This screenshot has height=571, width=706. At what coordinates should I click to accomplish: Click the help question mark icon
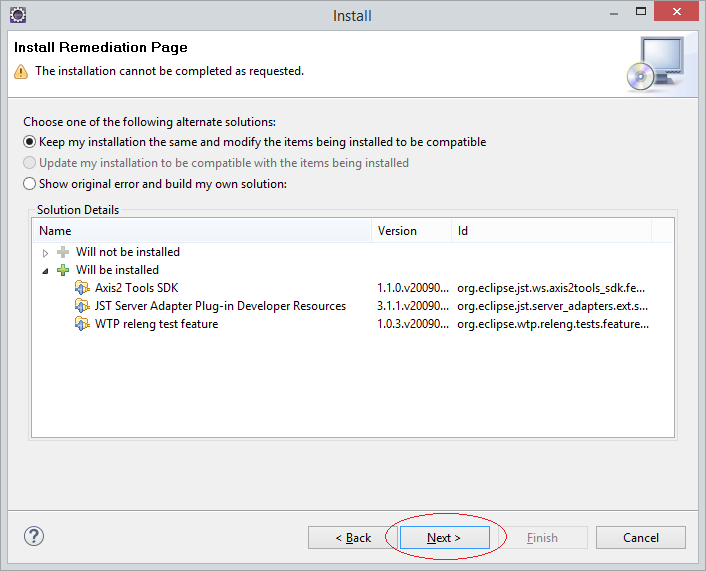(x=34, y=536)
